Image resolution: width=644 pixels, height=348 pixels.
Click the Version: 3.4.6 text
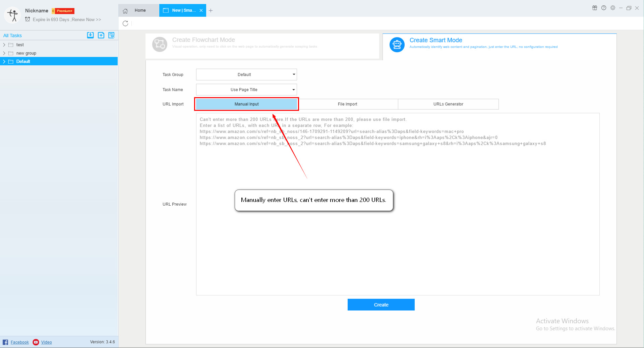[x=103, y=342]
